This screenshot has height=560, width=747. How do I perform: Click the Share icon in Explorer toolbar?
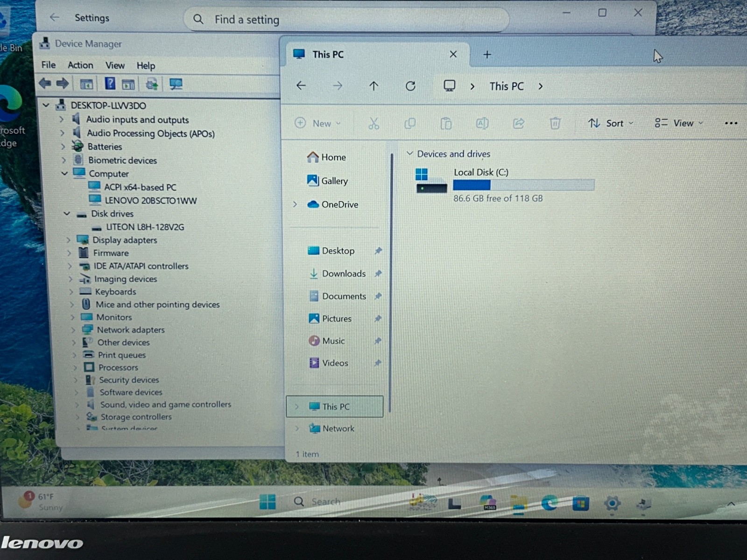519,123
